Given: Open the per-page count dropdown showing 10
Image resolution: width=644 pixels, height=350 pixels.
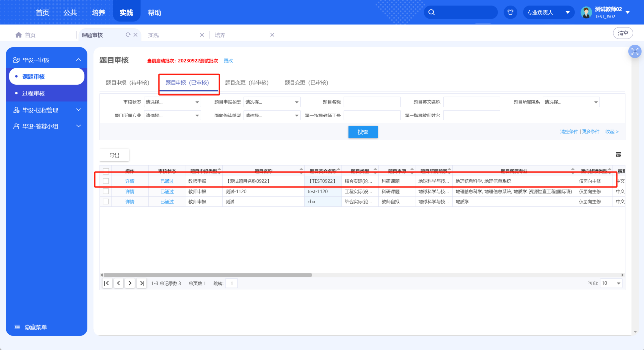Looking at the screenshot, I should [x=611, y=283].
